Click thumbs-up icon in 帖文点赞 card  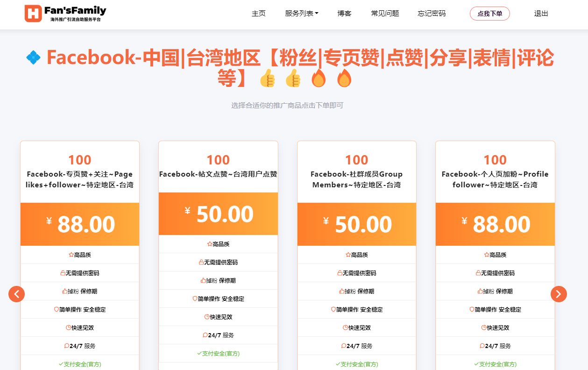point(203,281)
